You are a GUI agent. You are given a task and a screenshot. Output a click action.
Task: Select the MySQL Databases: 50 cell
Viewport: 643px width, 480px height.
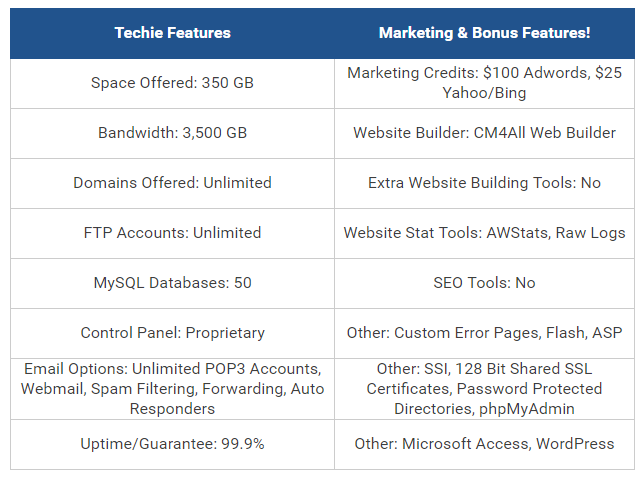point(172,283)
